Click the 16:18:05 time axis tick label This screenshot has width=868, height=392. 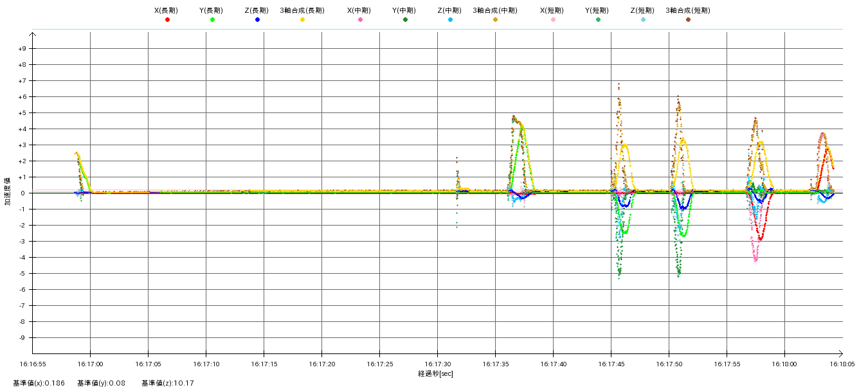(842, 364)
